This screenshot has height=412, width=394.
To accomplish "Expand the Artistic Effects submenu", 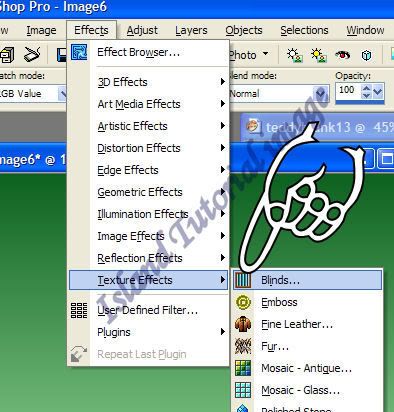I will click(148, 126).
